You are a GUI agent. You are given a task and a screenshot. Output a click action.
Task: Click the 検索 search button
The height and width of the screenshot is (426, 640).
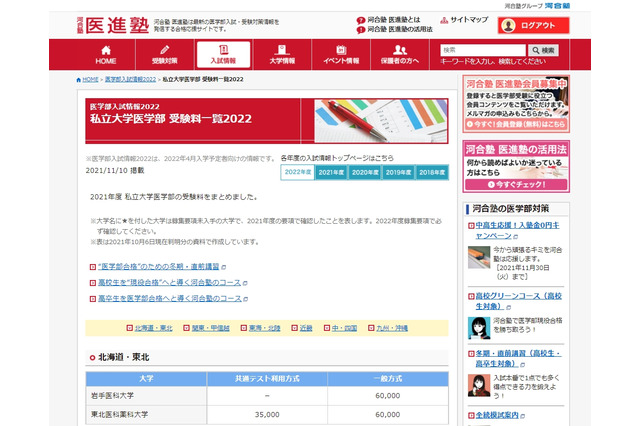(543, 50)
